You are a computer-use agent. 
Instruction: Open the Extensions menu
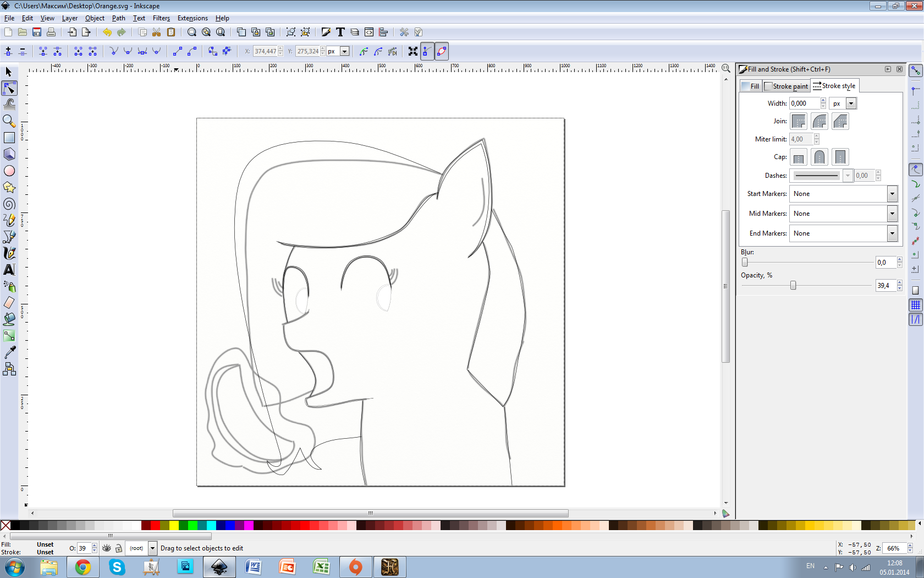193,18
